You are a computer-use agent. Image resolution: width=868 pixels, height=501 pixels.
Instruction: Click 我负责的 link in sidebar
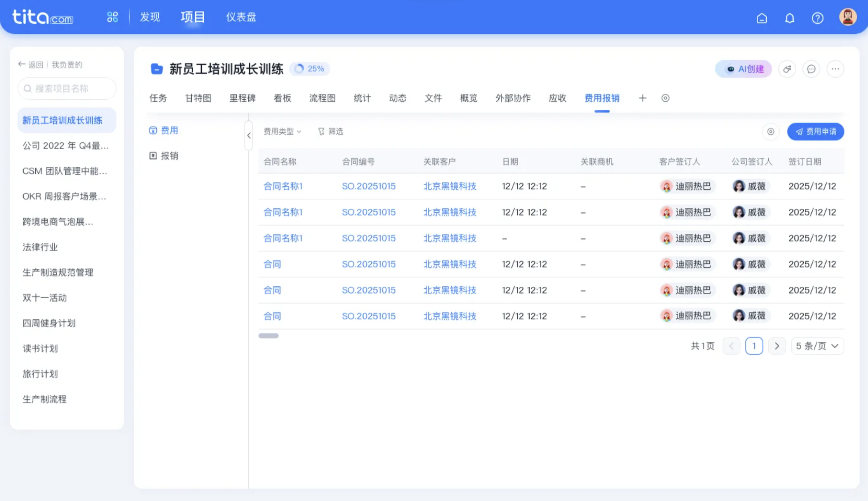(67, 65)
